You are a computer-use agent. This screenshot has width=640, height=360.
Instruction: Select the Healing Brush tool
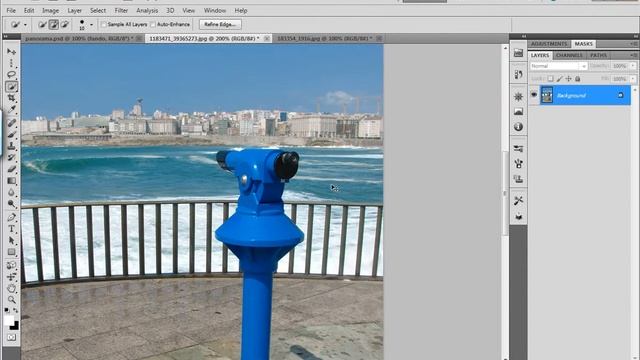[x=11, y=123]
